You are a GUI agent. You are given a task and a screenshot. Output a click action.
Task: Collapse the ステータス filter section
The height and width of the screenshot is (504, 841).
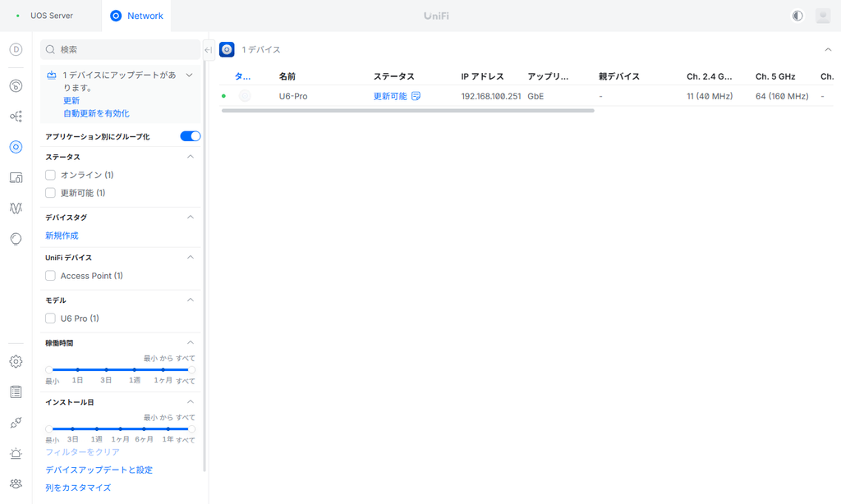[x=191, y=157]
